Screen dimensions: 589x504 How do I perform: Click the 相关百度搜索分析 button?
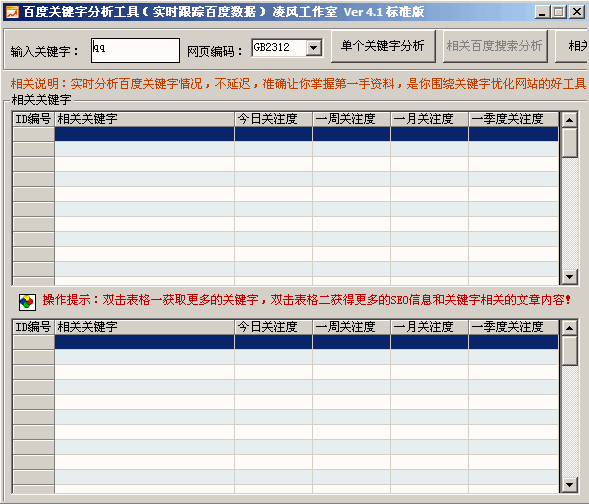(x=495, y=46)
